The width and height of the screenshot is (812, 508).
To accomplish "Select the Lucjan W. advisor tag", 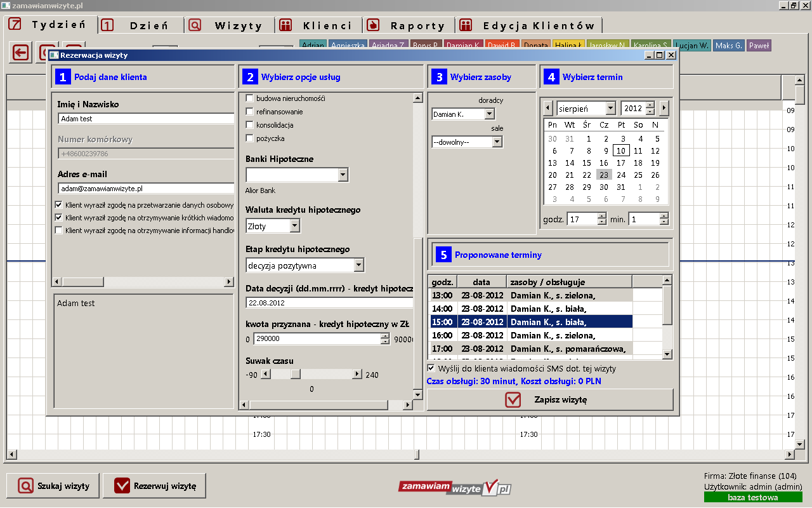I will pos(692,46).
